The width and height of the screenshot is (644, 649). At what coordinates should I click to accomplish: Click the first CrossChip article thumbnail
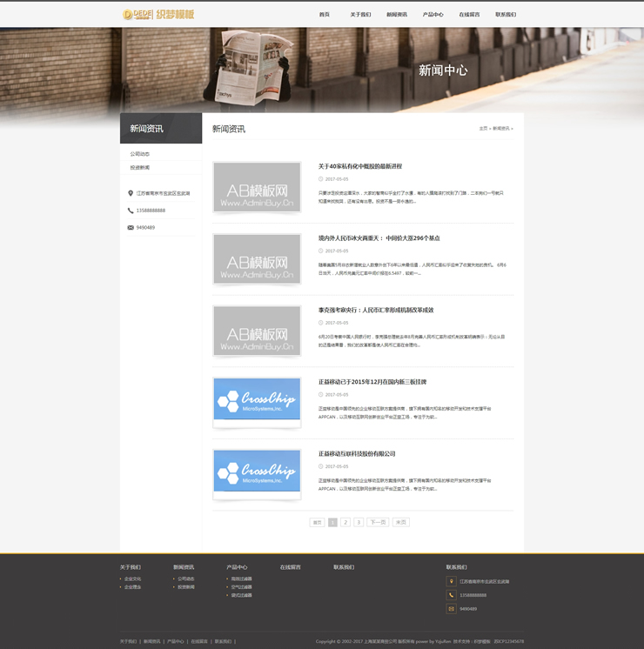(257, 402)
